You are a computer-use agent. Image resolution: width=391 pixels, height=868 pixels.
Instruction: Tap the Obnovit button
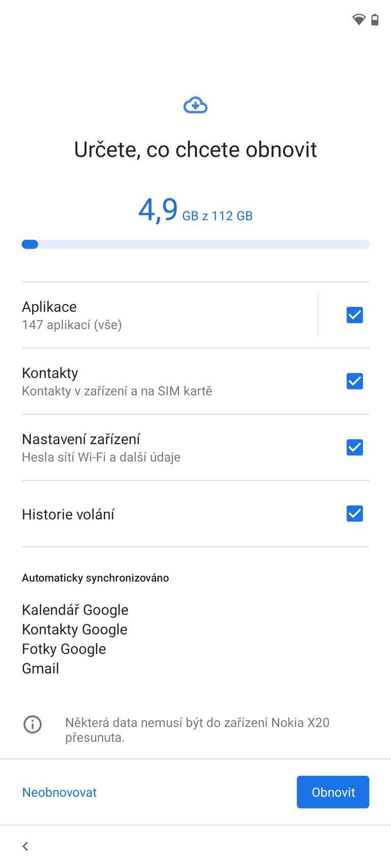[x=333, y=792]
